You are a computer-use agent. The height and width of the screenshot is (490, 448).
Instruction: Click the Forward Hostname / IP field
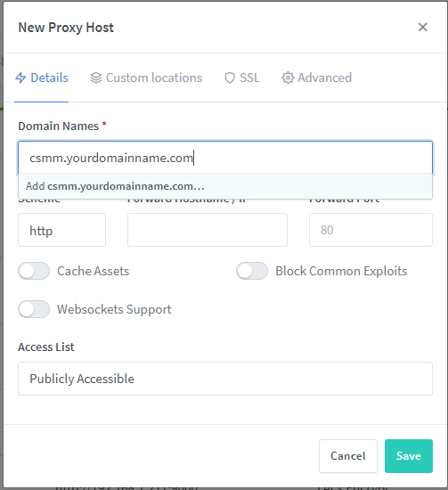pos(208,230)
